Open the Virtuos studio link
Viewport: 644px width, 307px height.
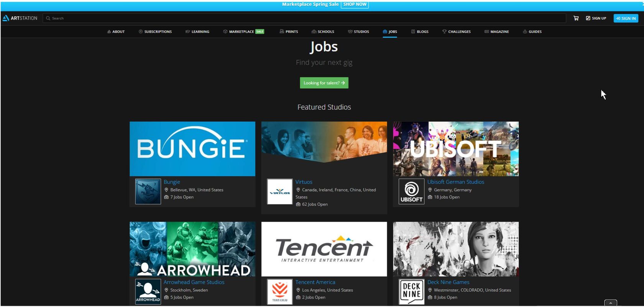(304, 182)
